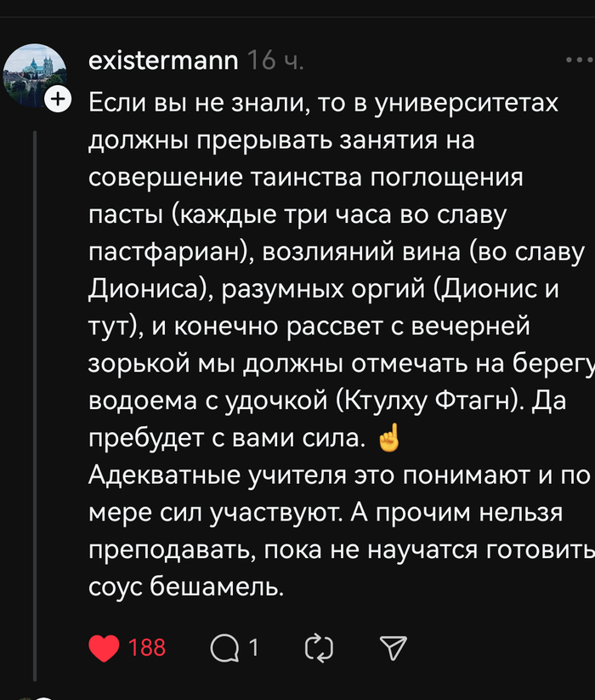Viewport: 595px width, 700px height.
Task: Click the reply count "1"
Action: pyautogui.click(x=253, y=648)
